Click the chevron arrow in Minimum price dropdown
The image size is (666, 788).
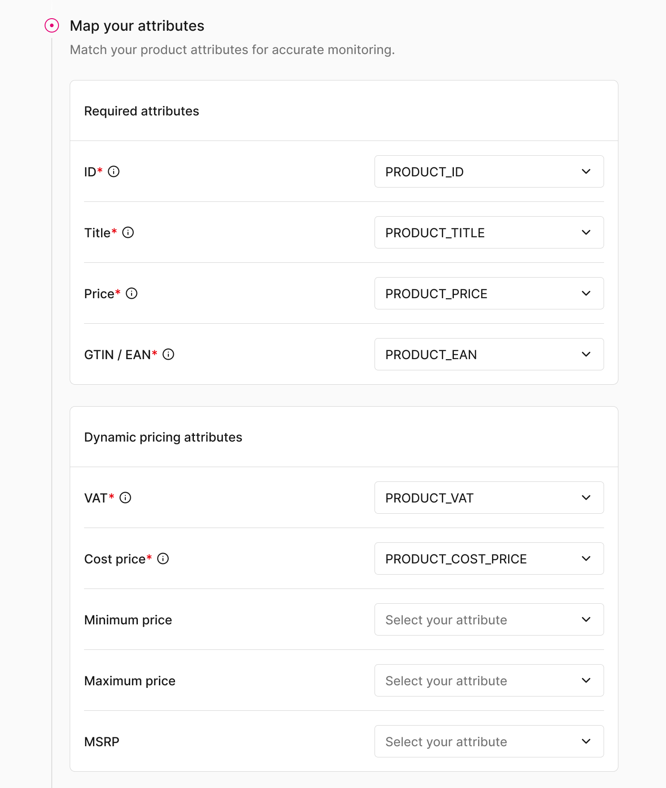(x=586, y=619)
